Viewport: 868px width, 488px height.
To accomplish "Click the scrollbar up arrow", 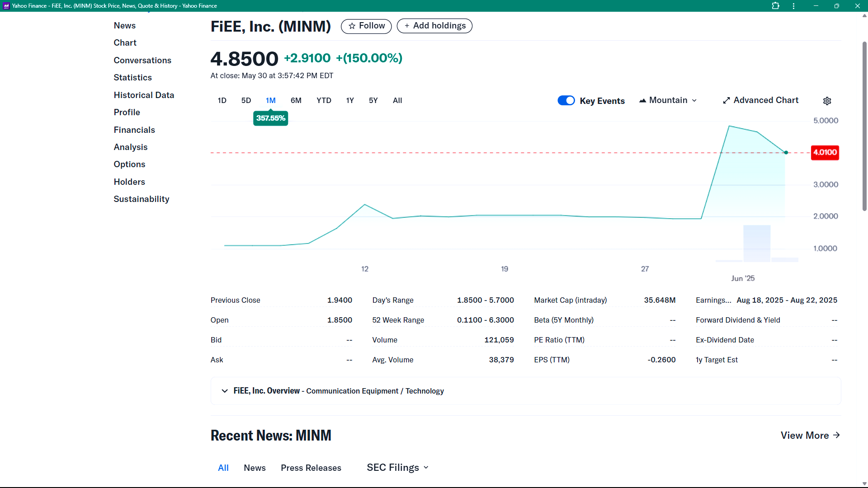I will tap(864, 15).
